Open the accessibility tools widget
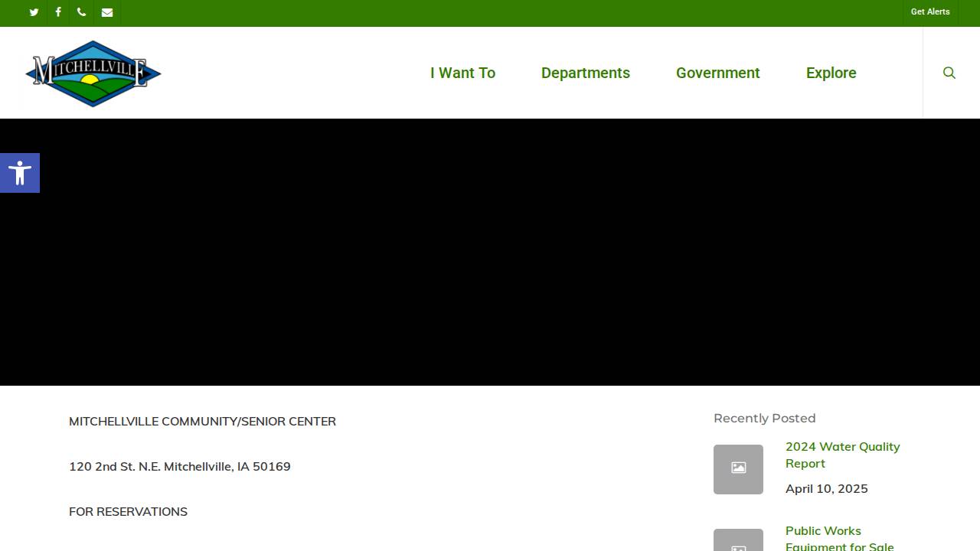This screenshot has height=551, width=980. (20, 173)
